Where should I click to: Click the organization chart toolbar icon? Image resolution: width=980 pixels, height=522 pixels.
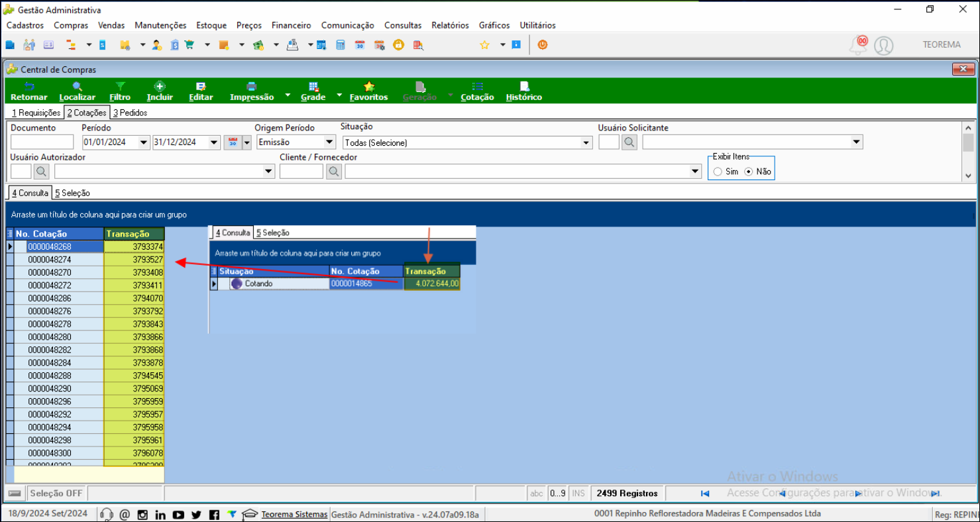point(70,45)
